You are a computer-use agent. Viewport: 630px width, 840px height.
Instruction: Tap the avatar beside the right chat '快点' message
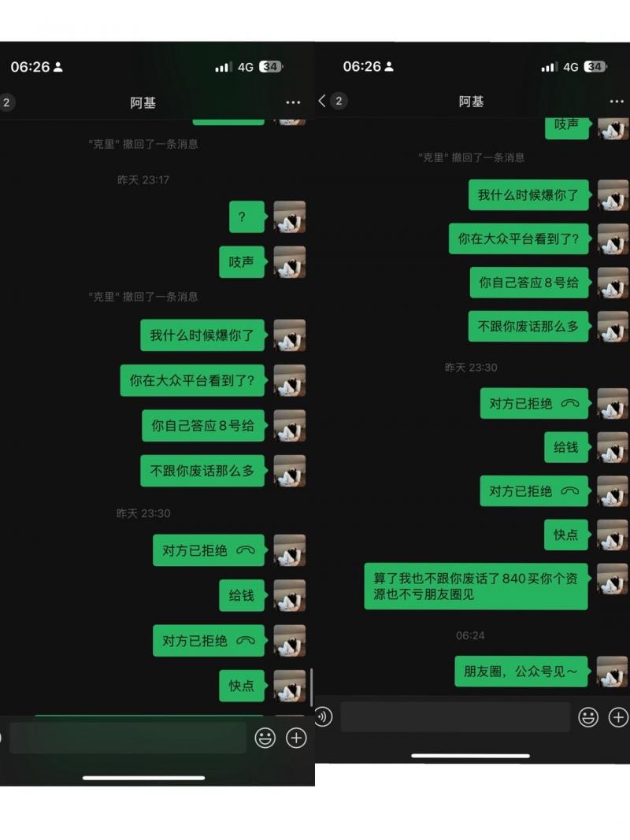click(x=613, y=535)
